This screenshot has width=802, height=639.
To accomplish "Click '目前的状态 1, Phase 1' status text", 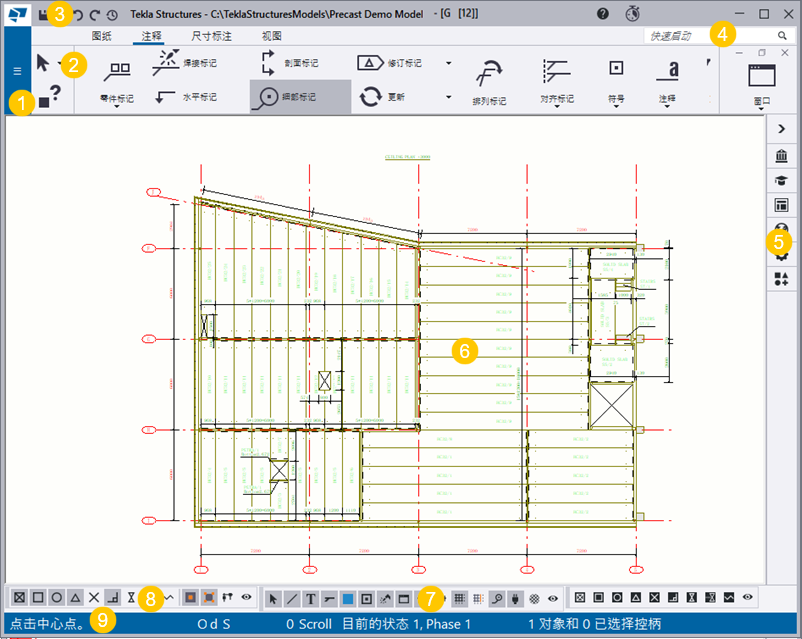I will 407,624.
